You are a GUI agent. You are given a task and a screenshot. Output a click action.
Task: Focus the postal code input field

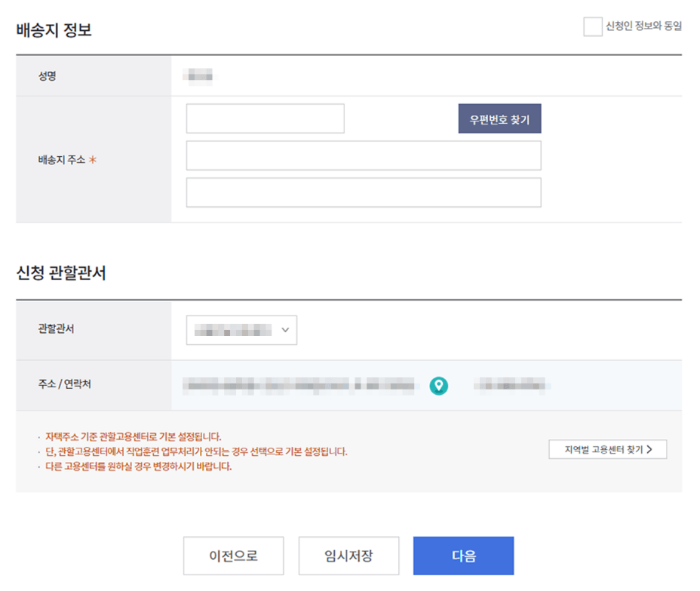(265, 118)
